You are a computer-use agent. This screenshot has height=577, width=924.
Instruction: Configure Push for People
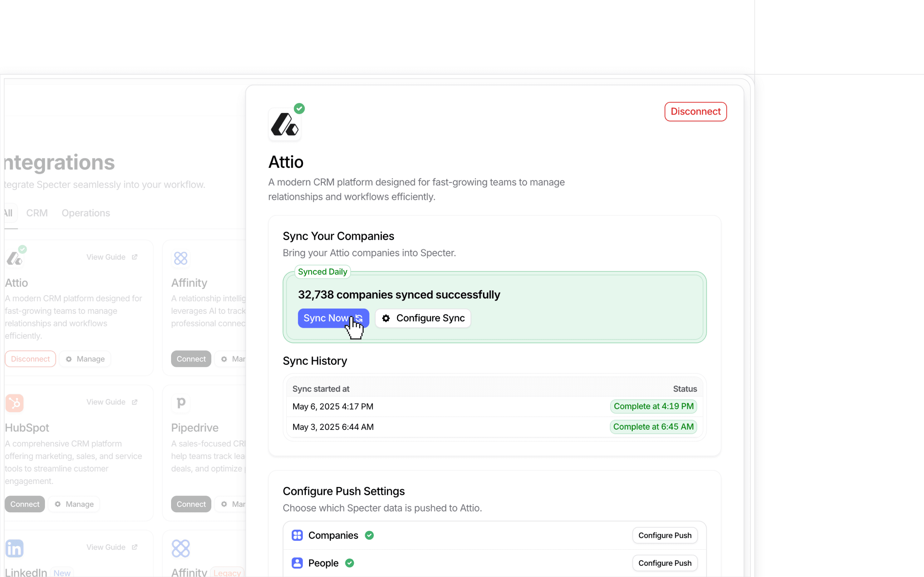coord(665,563)
